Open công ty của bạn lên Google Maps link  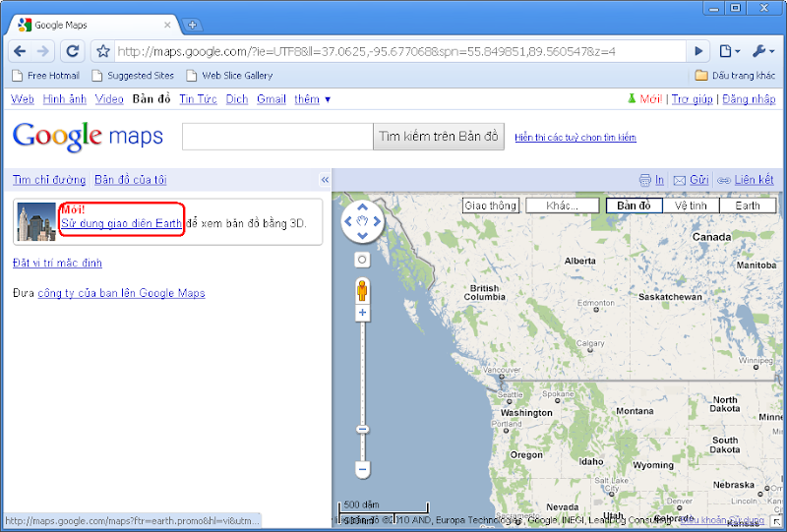pyautogui.click(x=121, y=293)
